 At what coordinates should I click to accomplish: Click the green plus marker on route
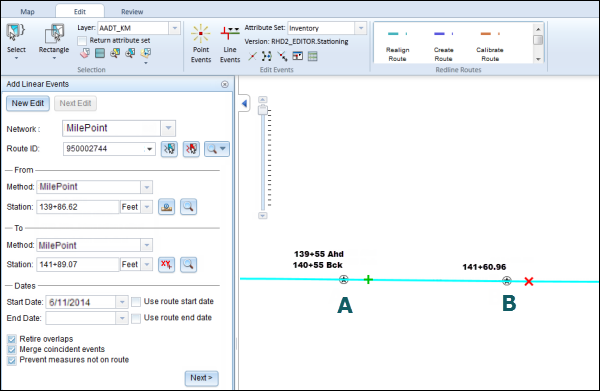click(368, 280)
